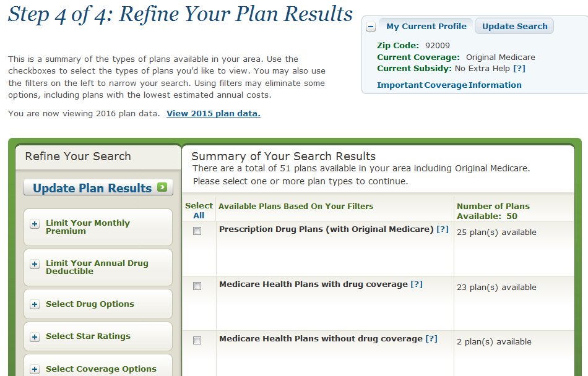The image size is (588, 376).
Task: Open help for Health Plans without drug coverage
Action: pyautogui.click(x=431, y=338)
